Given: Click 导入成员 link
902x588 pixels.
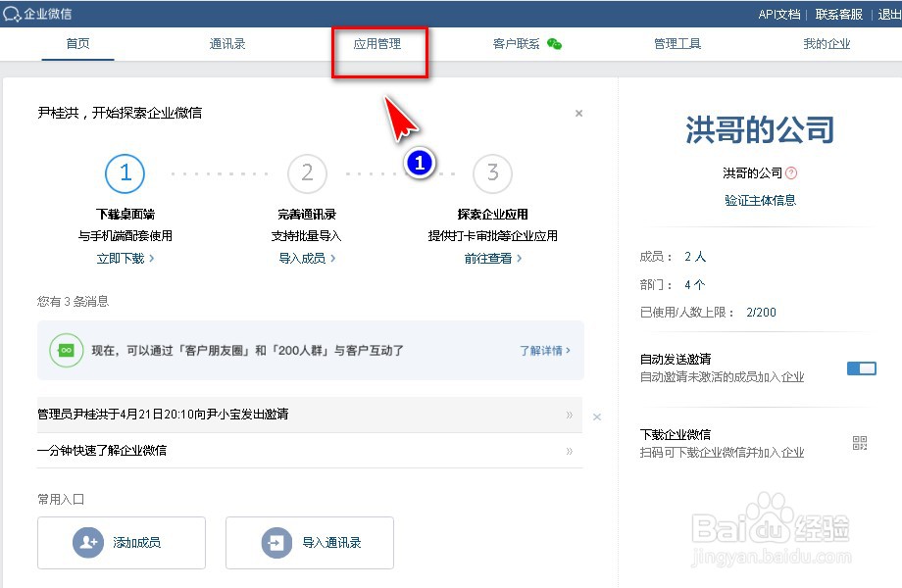Looking at the screenshot, I should click(307, 259).
